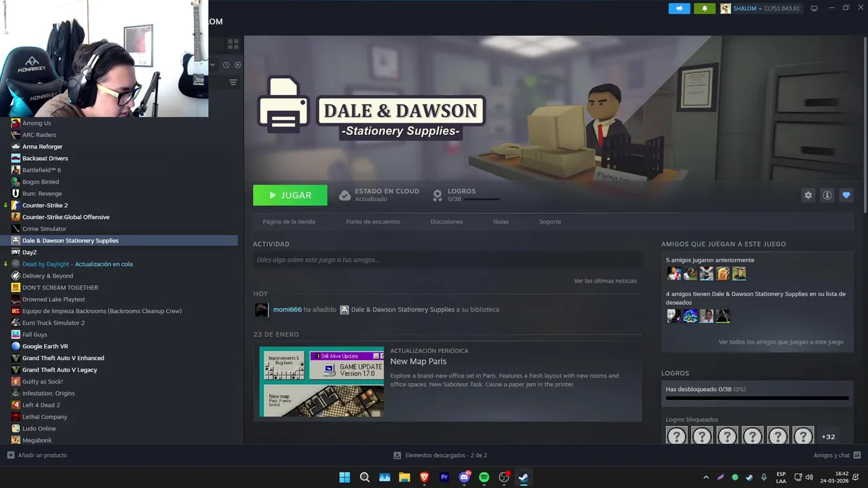Open the +32 locked achievements badge
This screenshot has width=868, height=488.
(828, 436)
